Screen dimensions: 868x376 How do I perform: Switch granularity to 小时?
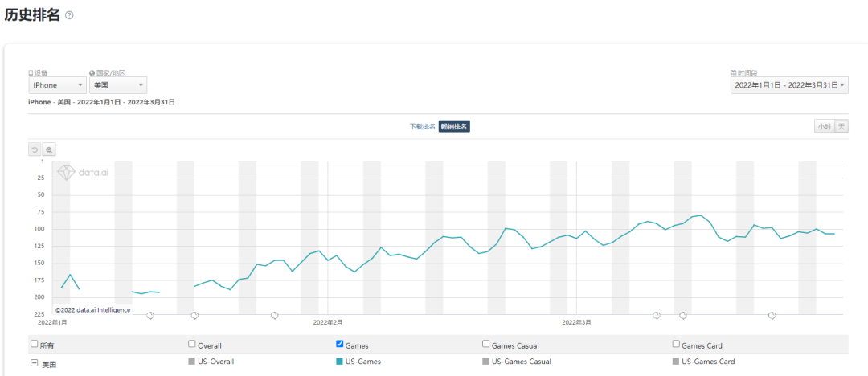click(x=824, y=127)
